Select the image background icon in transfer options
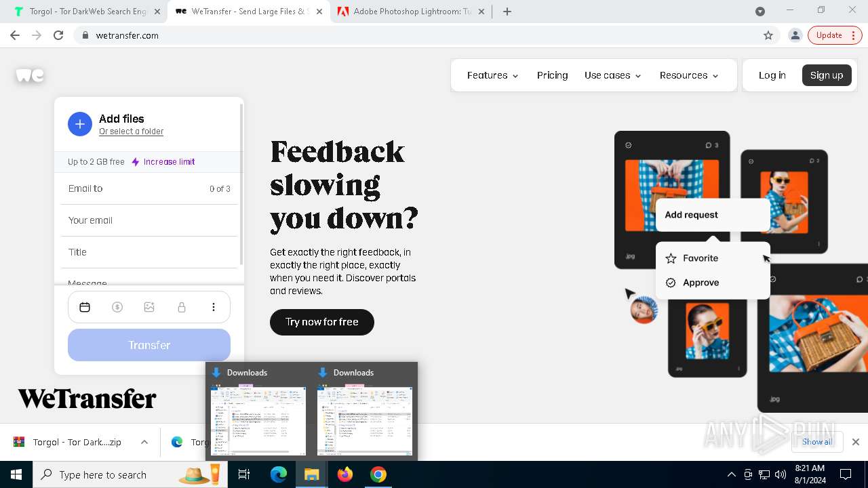Viewport: 868px width, 488px height. pyautogui.click(x=149, y=307)
